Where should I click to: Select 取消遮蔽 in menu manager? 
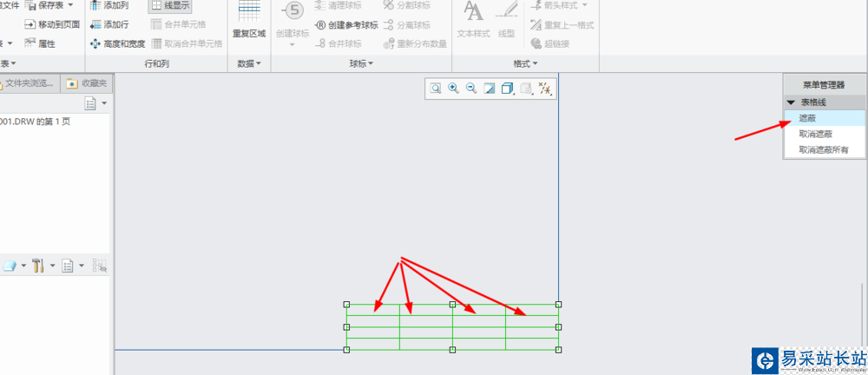[825, 134]
